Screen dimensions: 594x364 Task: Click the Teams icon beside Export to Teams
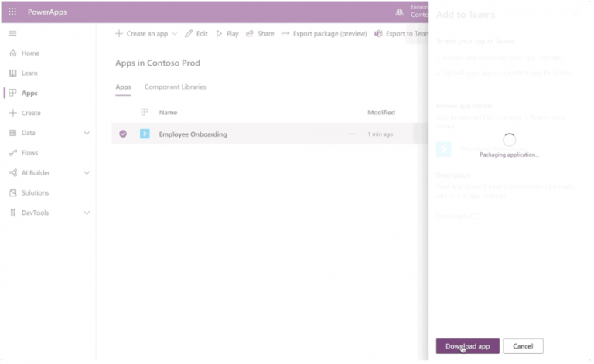point(378,34)
